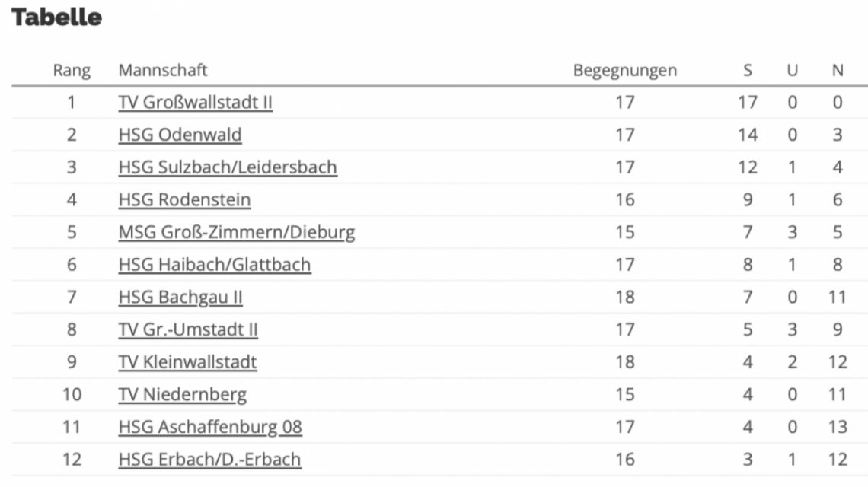
Task: Click the U draws column header
Action: (792, 71)
